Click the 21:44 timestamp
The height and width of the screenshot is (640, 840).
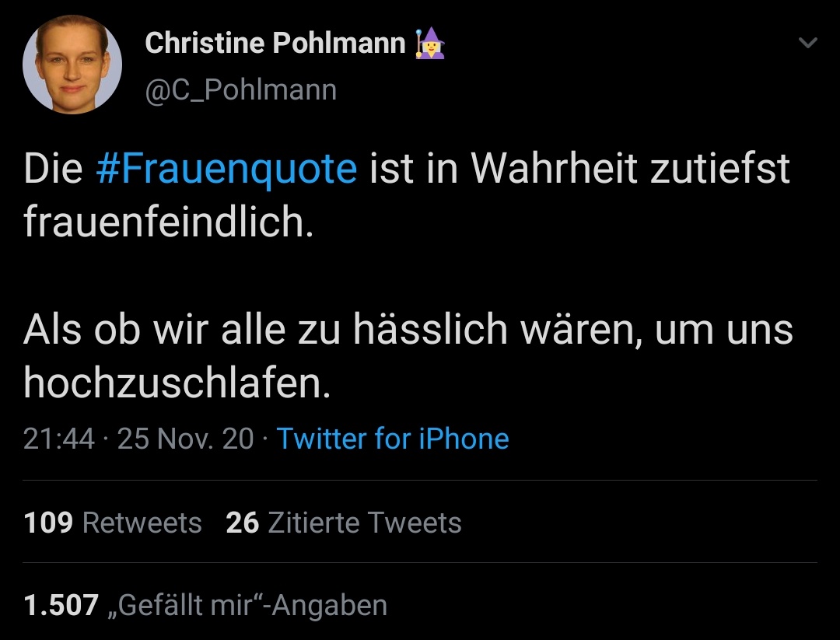59,439
